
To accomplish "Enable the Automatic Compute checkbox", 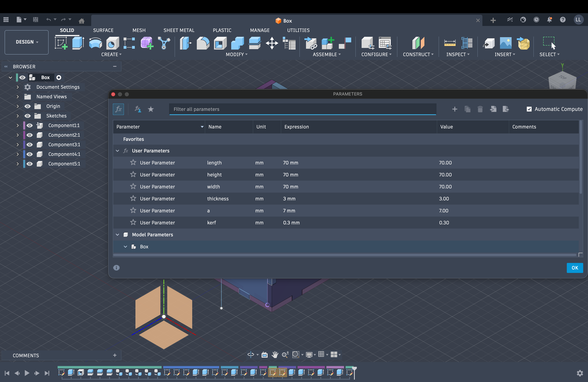I will (529, 109).
